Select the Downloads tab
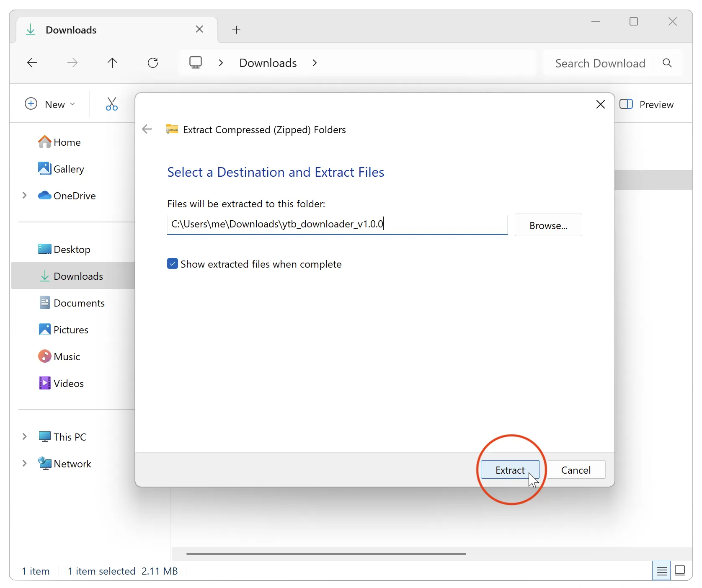Image resolution: width=702 pixels, height=588 pixels. pos(117,30)
